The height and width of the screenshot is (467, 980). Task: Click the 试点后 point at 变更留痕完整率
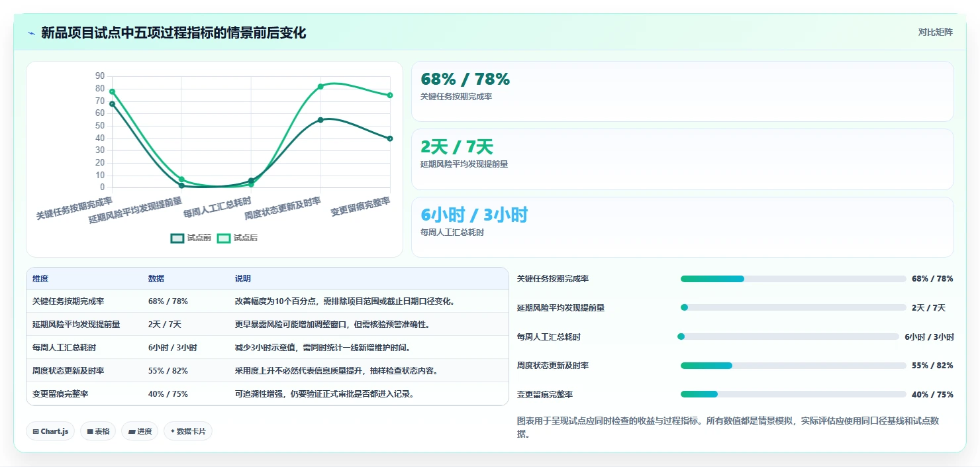390,95
